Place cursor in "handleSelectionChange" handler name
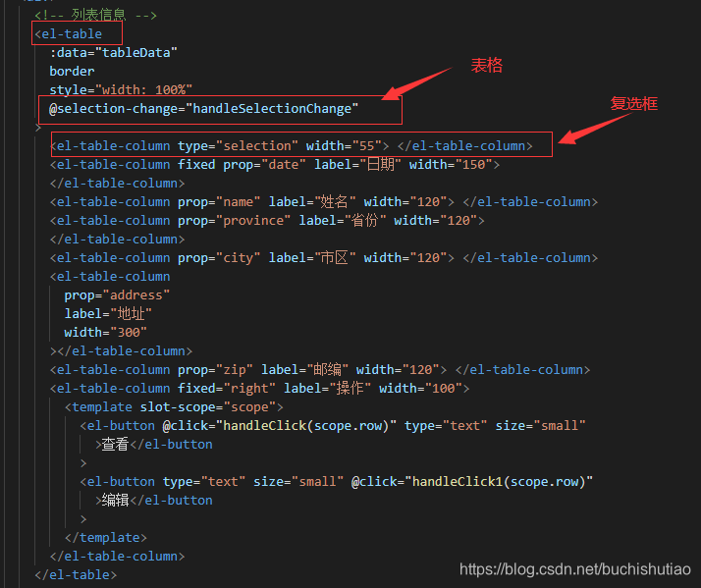701x588 pixels. coord(272,109)
